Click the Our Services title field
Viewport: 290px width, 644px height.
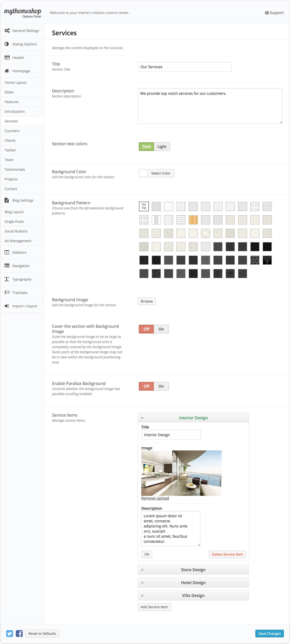point(185,67)
